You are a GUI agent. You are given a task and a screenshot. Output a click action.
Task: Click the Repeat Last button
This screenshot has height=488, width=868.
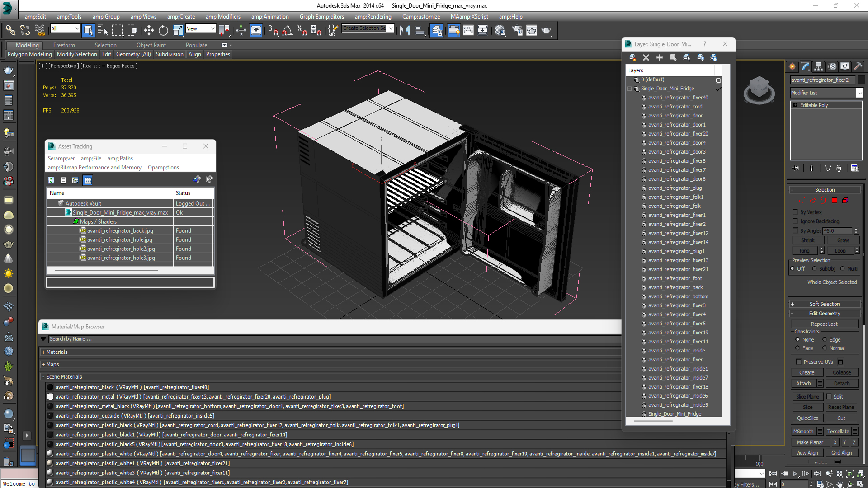tap(824, 324)
